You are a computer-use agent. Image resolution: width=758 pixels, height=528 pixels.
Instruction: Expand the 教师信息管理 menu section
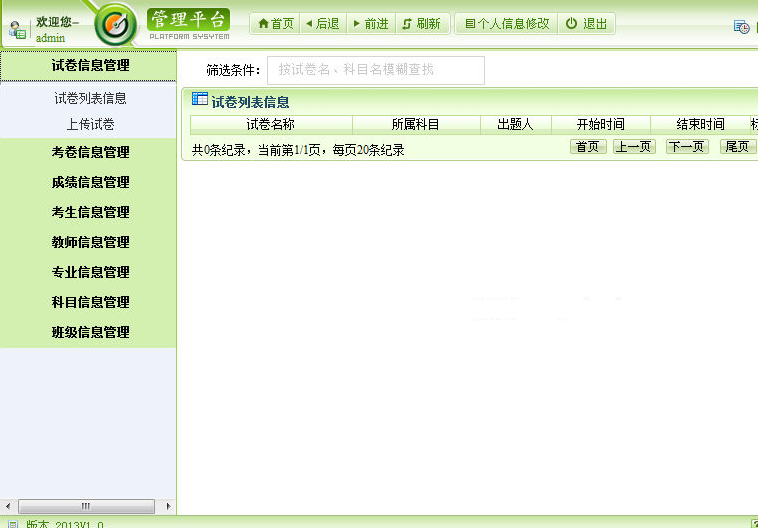coord(88,242)
